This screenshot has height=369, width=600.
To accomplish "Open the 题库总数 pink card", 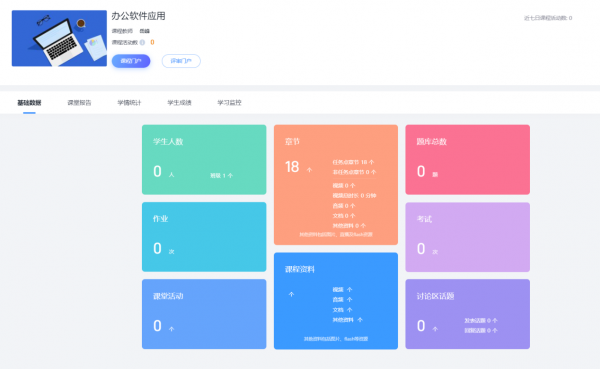I will point(468,160).
